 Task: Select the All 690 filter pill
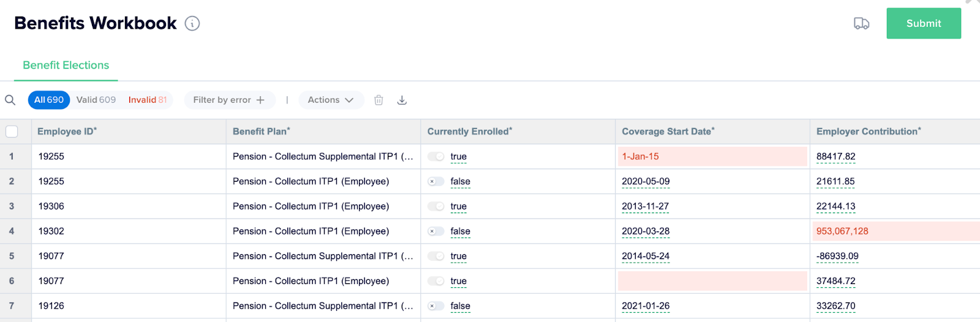(x=49, y=100)
